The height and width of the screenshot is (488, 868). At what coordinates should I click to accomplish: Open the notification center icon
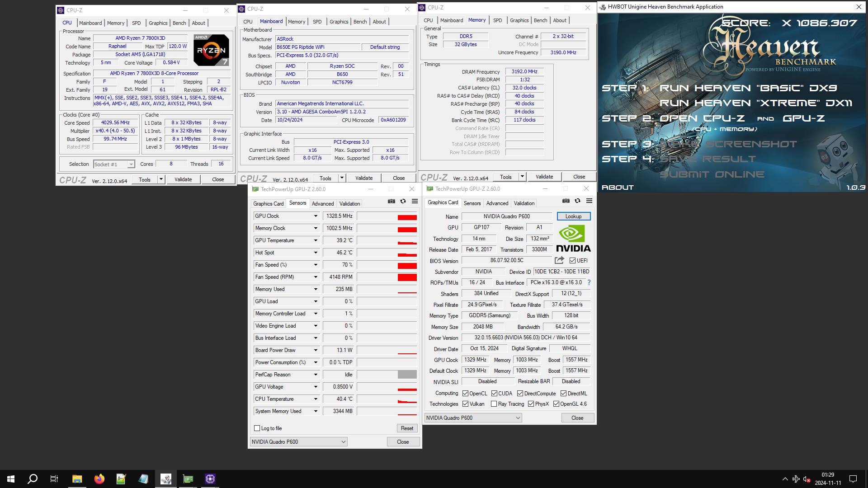[853, 479]
